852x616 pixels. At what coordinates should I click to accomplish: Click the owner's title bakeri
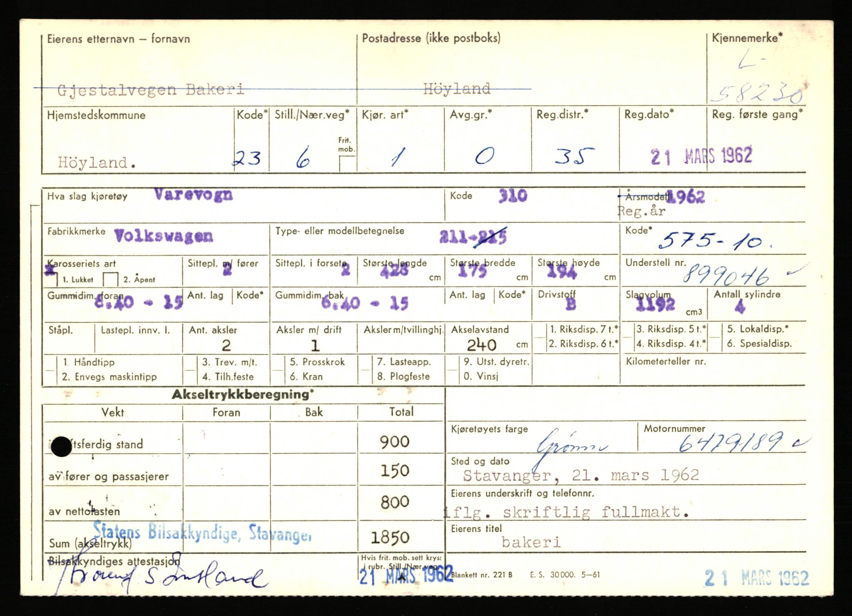[531, 542]
